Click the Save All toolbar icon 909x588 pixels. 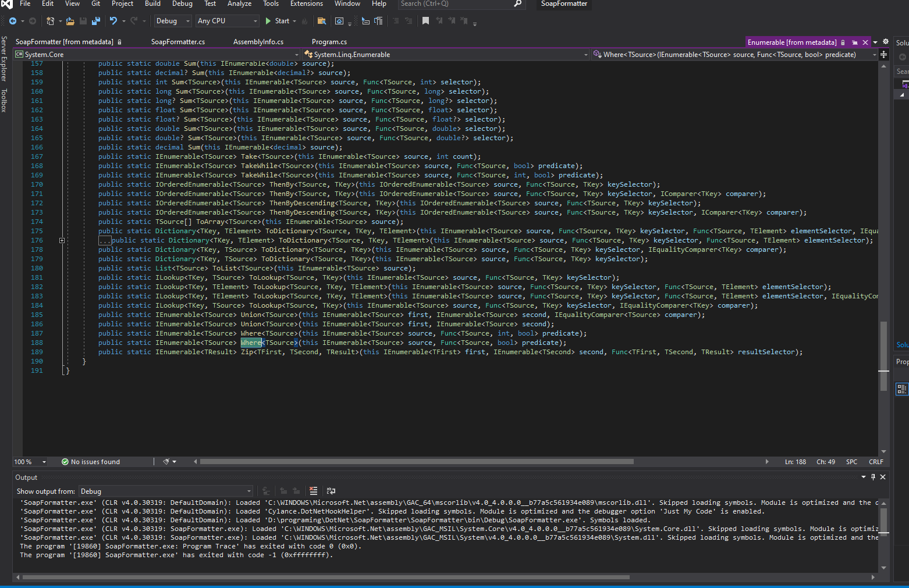coord(96,21)
